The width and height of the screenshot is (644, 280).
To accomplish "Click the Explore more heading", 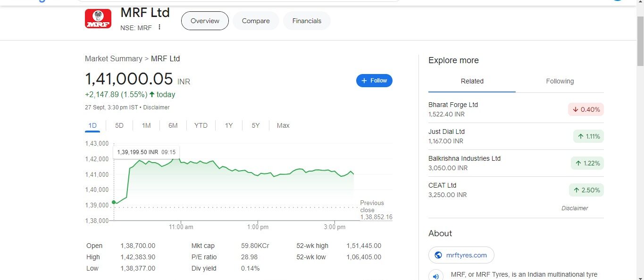I will tap(453, 60).
